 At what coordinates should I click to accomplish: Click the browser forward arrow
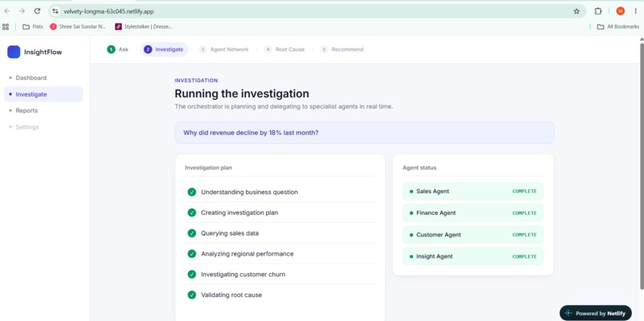[22, 11]
